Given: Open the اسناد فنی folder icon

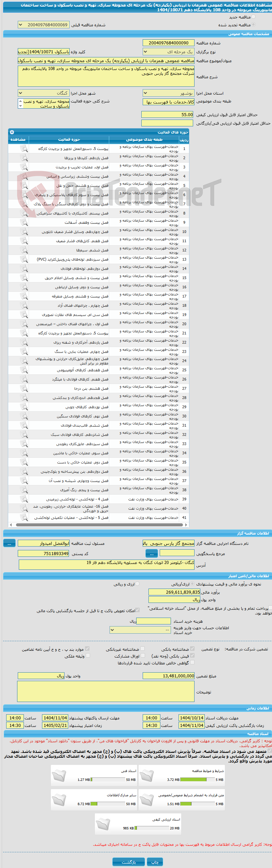Looking at the screenshot, I should click(x=59, y=775).
